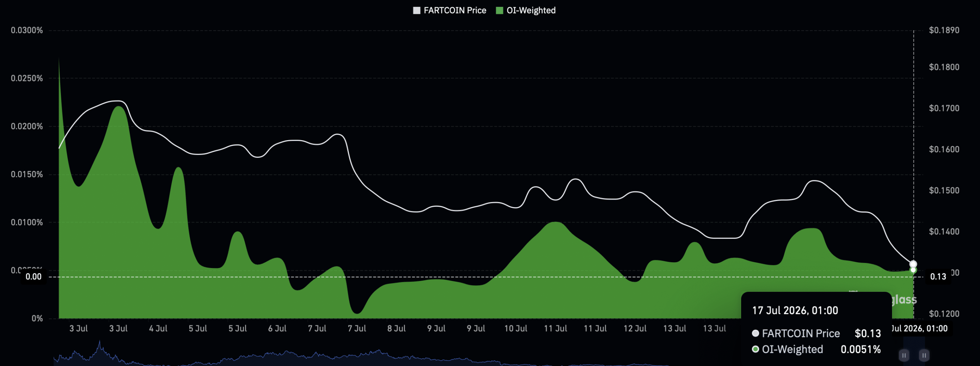Click the $0.1200 price axis label
Image resolution: width=980 pixels, height=366 pixels.
(944, 314)
